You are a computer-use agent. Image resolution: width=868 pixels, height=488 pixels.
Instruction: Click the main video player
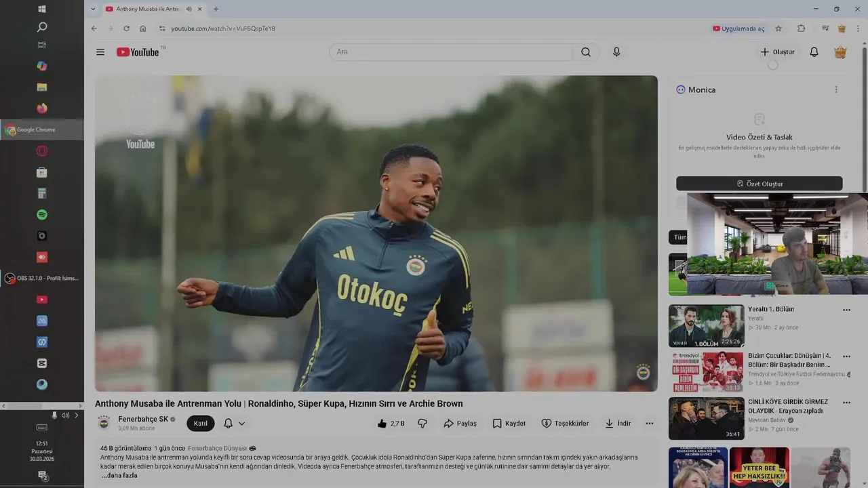coord(376,233)
